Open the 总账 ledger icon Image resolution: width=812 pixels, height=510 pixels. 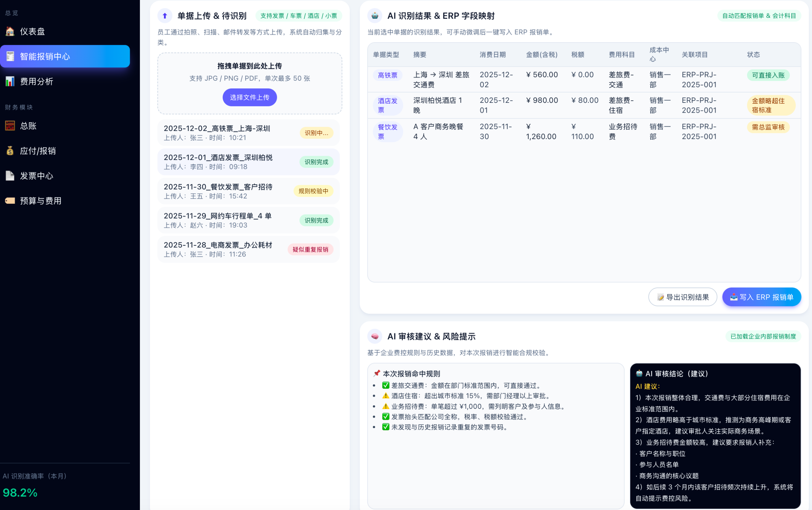(10, 125)
